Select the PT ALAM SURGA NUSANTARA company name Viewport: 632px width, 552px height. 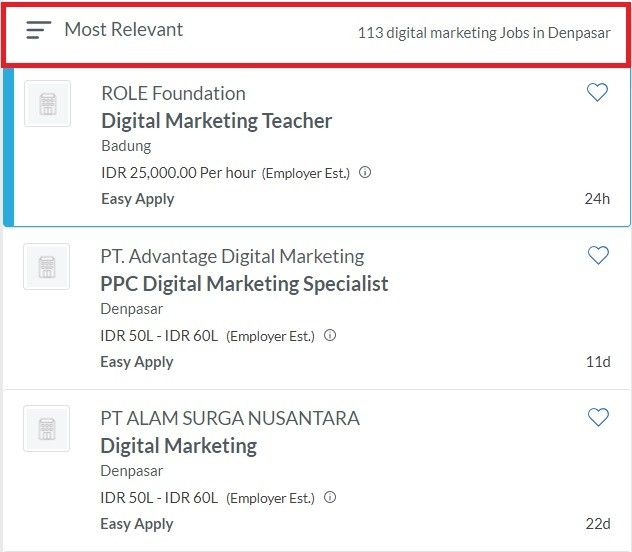[230, 418]
